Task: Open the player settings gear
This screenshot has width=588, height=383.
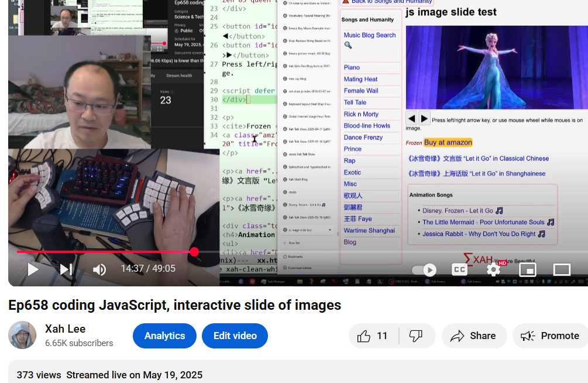Action: coord(493,269)
